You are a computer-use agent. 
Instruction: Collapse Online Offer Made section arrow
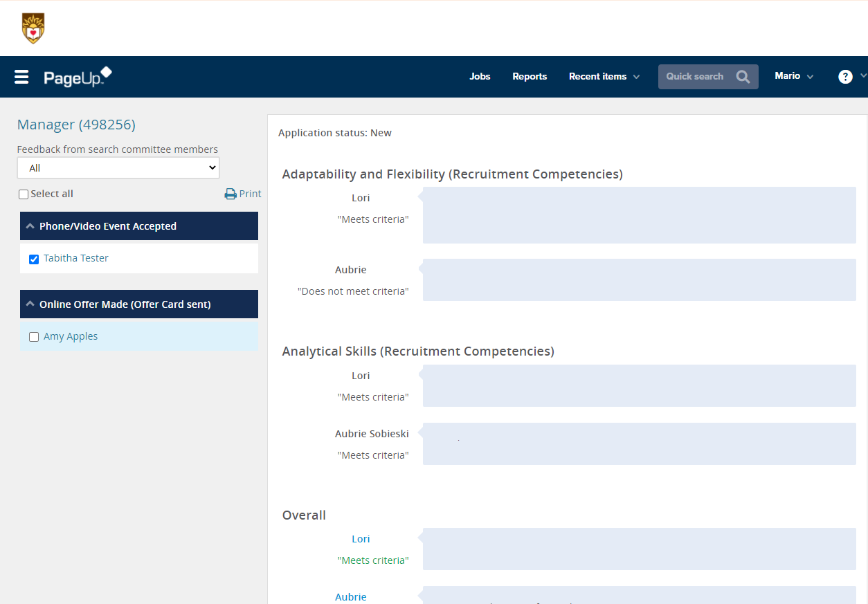pyautogui.click(x=30, y=304)
